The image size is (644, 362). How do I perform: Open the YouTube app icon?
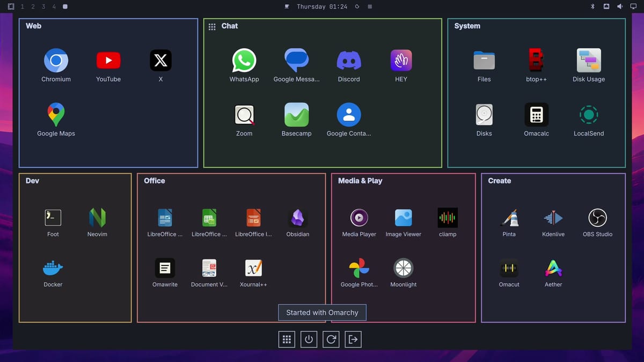(108, 61)
